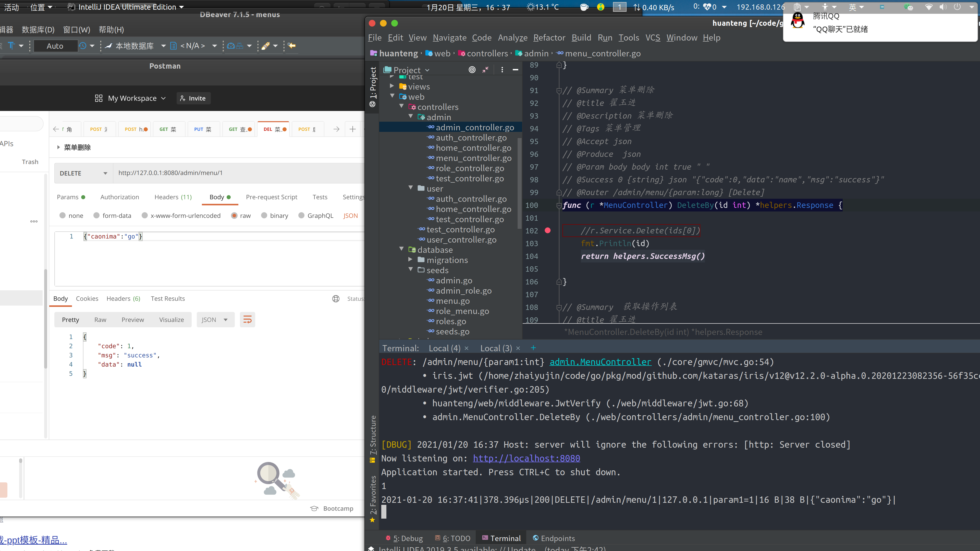
Task: Click the Invite button in Postman
Action: coord(193,98)
